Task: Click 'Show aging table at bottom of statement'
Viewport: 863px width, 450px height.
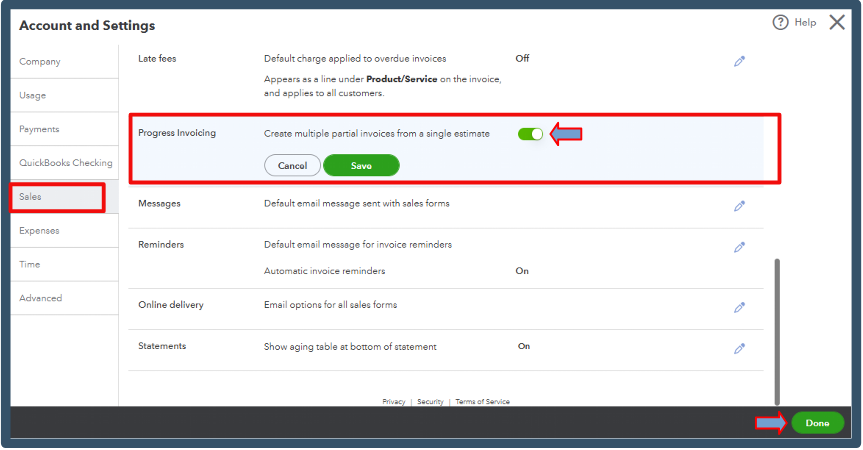Action: (x=350, y=347)
